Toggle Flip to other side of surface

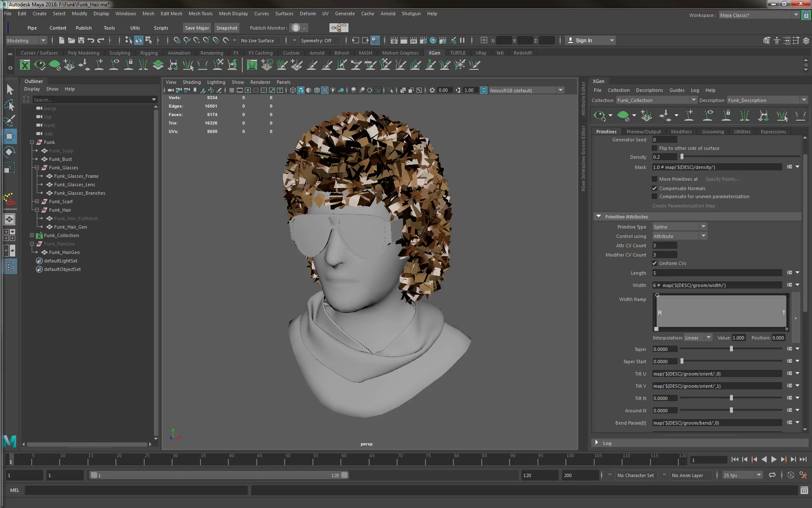pyautogui.click(x=655, y=148)
